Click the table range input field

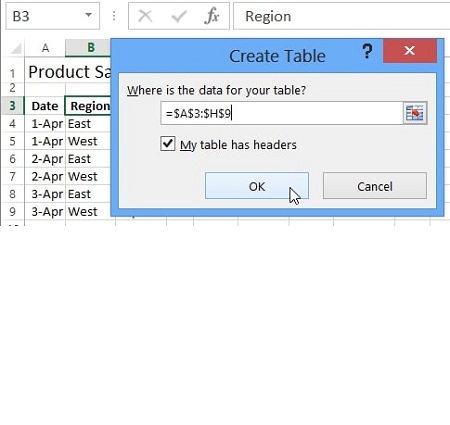pyautogui.click(x=282, y=113)
